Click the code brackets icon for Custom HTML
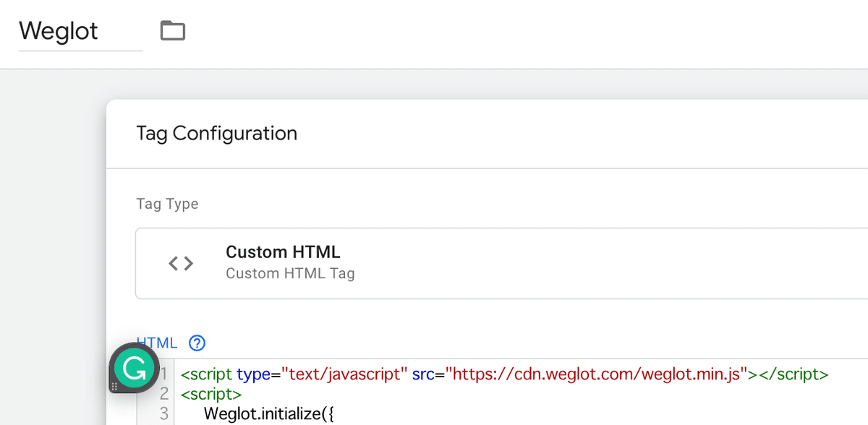The width and height of the screenshot is (868, 425). pos(181,264)
